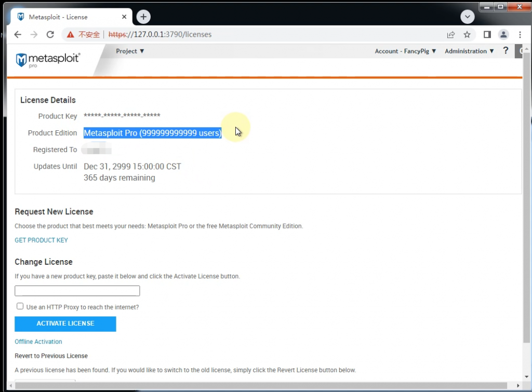
Task: Close the Metasploit - License tab
Action: tap(124, 17)
